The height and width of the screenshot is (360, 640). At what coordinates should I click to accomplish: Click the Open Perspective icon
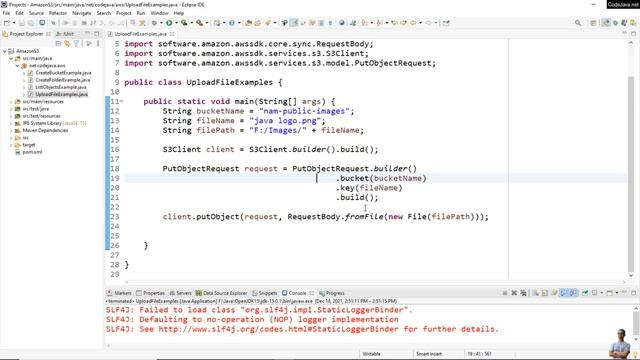tap(593, 23)
